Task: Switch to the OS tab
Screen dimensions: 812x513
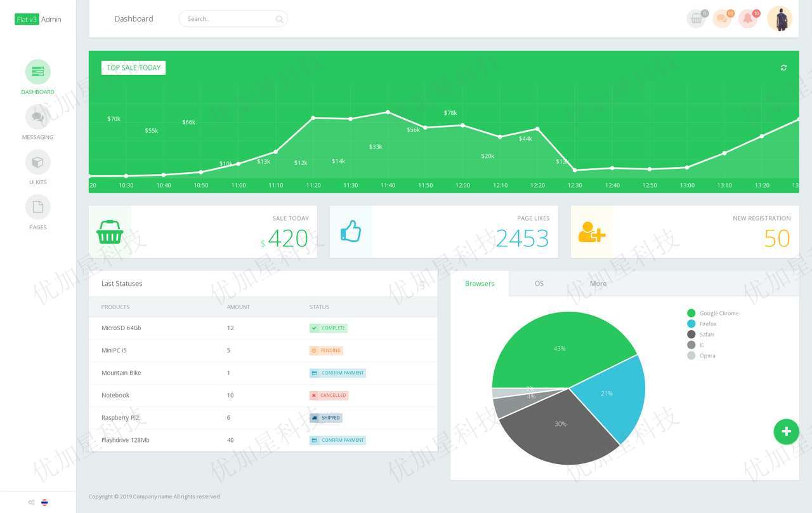Action: [x=539, y=284]
